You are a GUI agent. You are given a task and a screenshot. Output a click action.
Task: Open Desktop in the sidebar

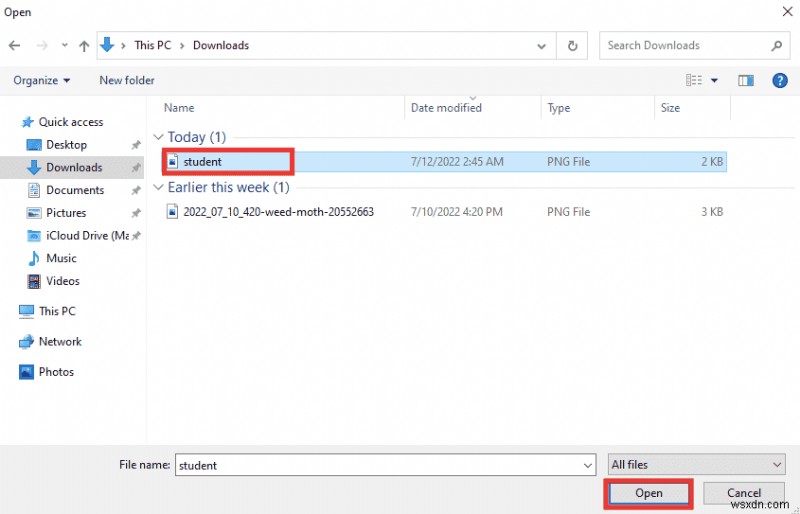[x=66, y=145]
